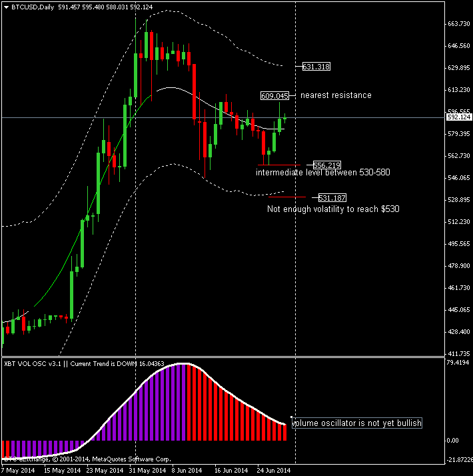Click the 609.045 resistance price label

(274, 96)
